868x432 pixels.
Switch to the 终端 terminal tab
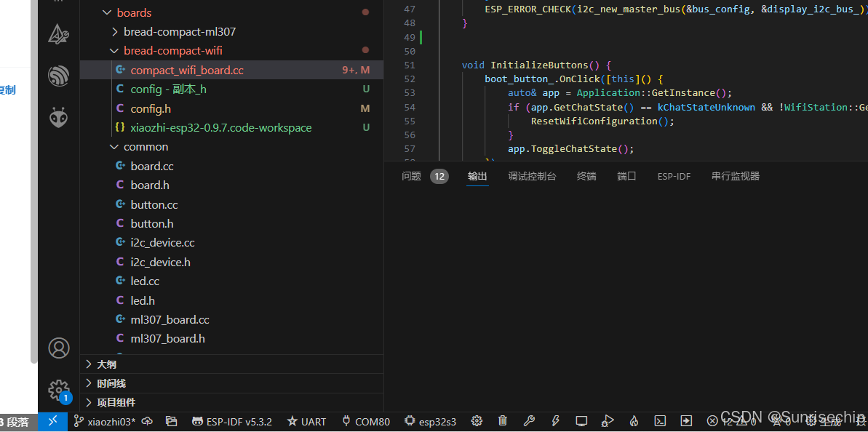point(586,177)
